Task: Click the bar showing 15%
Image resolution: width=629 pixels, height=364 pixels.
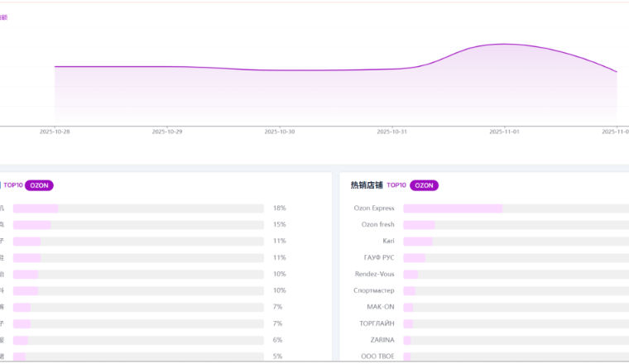Action: [x=31, y=225]
